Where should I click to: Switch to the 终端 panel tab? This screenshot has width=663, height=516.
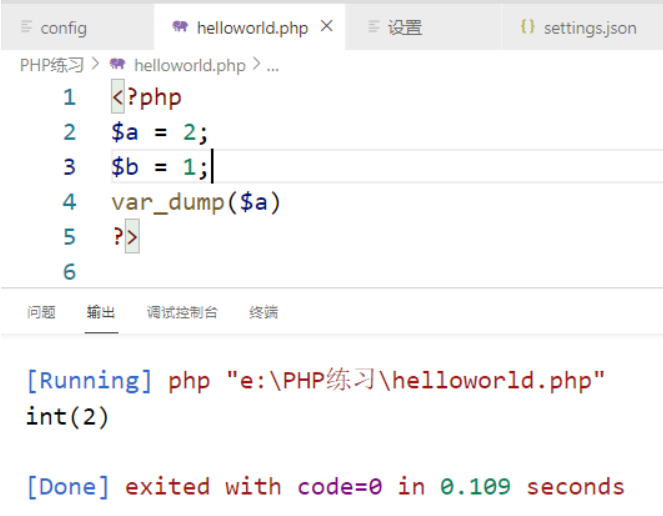[263, 312]
